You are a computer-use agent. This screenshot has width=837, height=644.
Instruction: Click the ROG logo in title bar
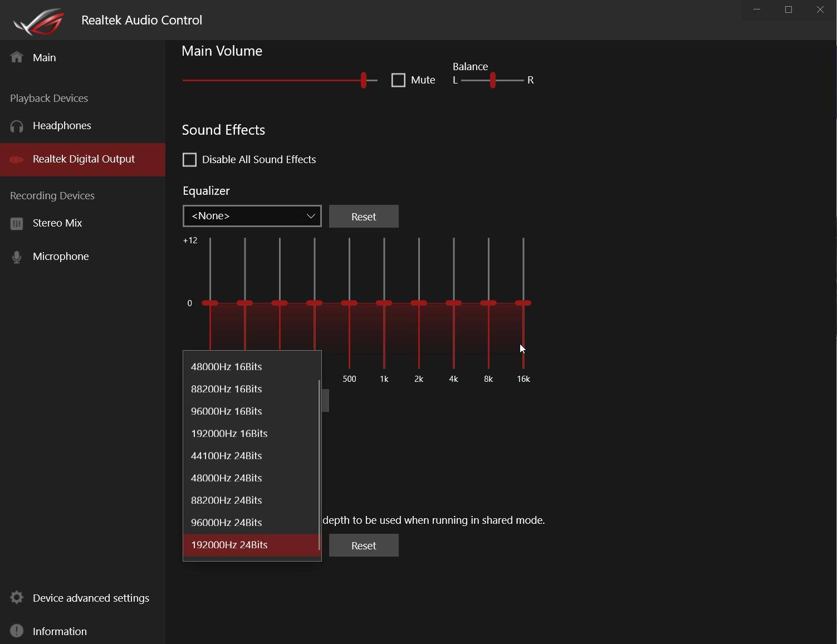coord(39,21)
